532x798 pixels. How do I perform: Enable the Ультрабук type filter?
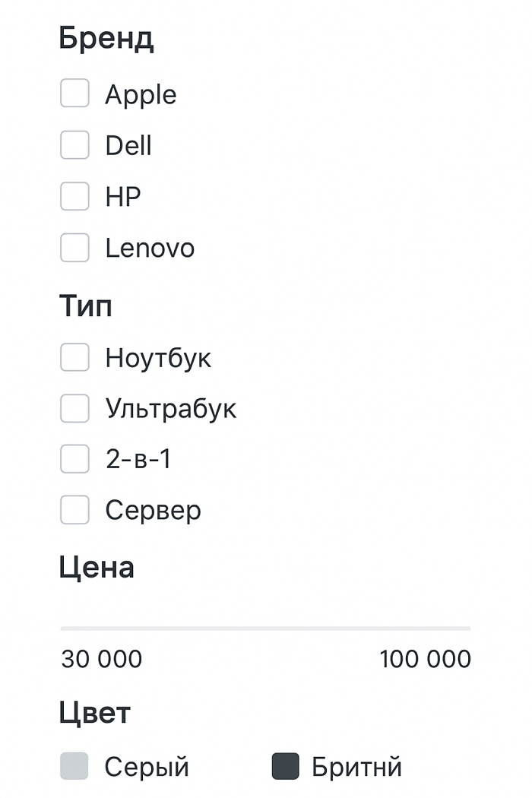74,408
